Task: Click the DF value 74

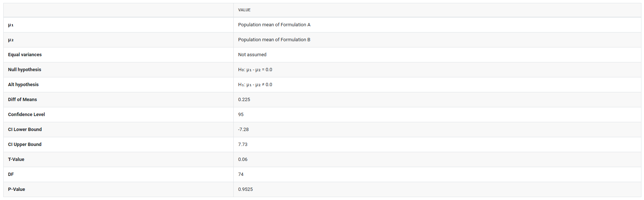Action: click(241, 174)
